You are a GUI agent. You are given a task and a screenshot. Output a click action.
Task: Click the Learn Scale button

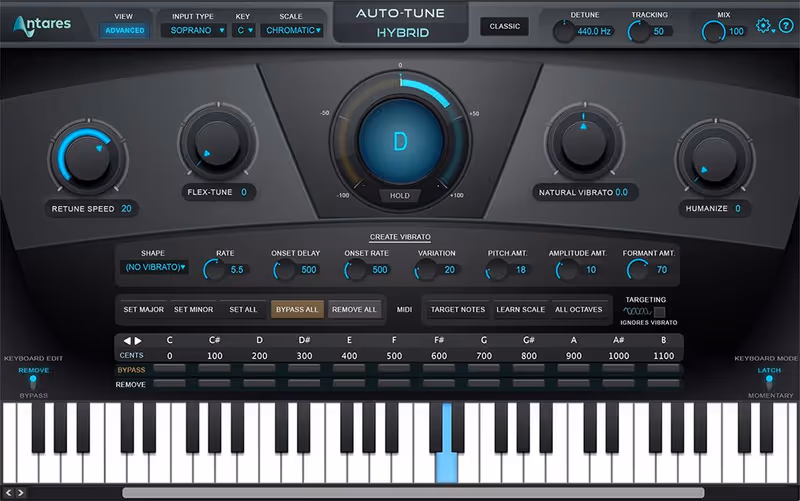click(520, 309)
